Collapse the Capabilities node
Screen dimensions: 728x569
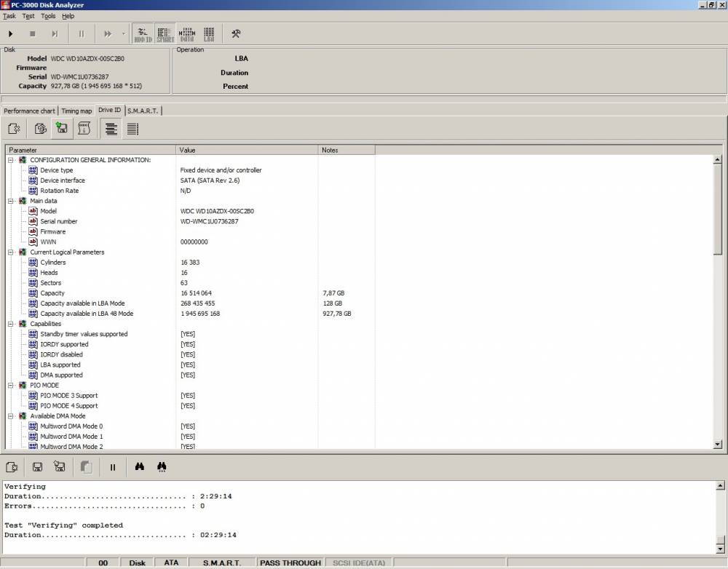click(11, 324)
